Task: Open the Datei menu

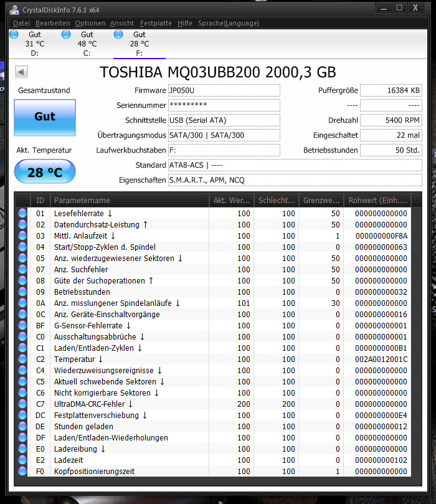Action: 21,23
